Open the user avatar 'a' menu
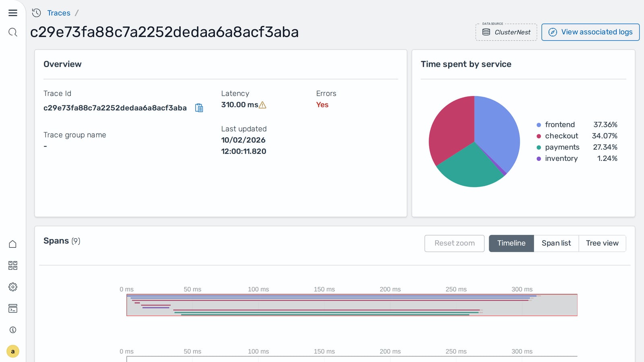The image size is (644, 362). click(13, 352)
